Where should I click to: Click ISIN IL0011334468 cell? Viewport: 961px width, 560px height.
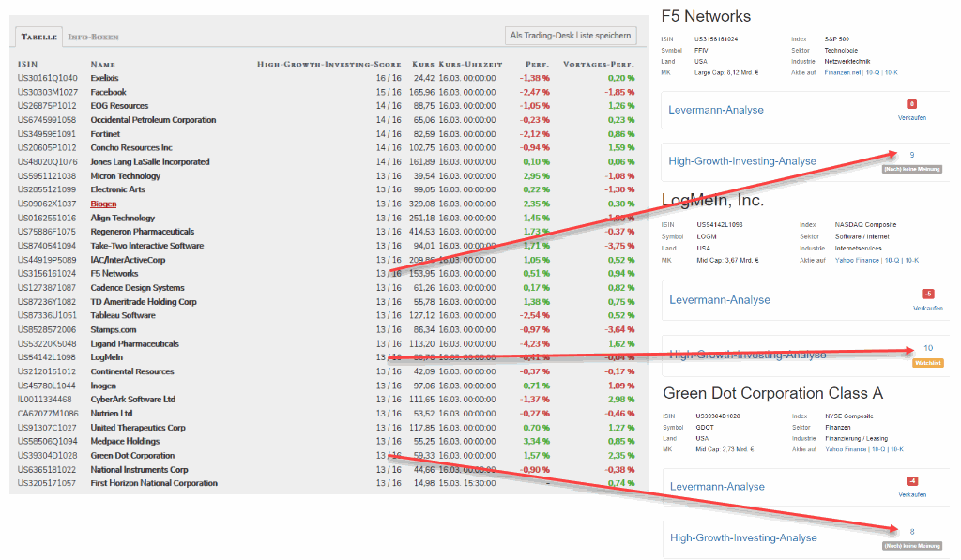[x=45, y=400]
